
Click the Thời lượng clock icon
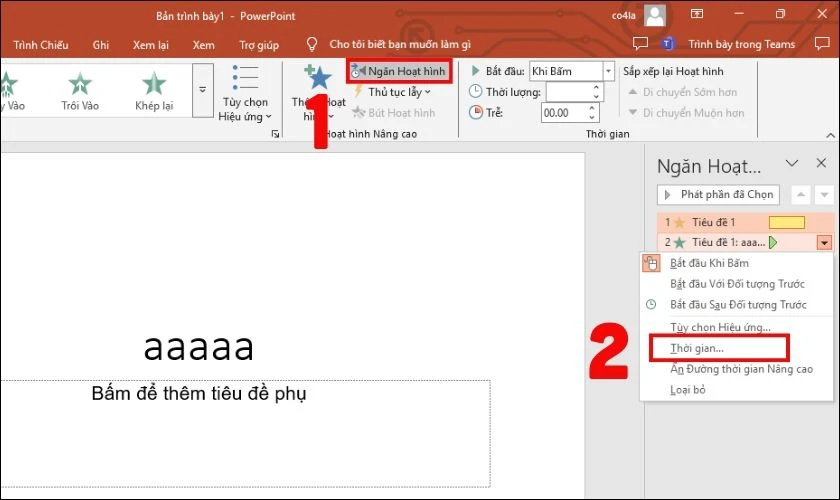475,92
